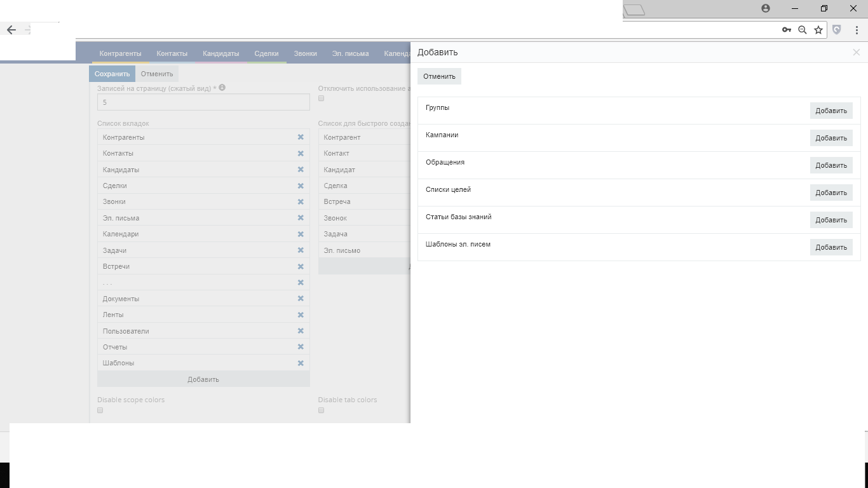Click the Записей на страницу input field
The image size is (868, 488).
pos(203,102)
